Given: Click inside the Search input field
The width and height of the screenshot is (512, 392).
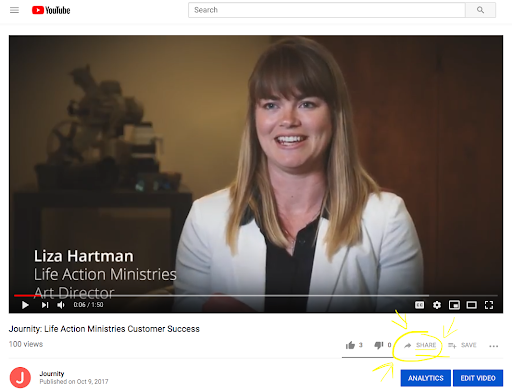Looking at the screenshot, I should pos(327,10).
